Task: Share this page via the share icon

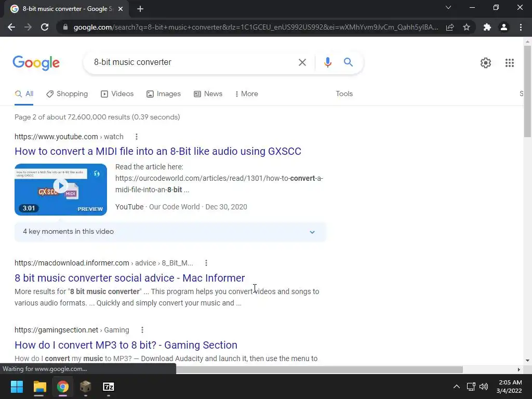Action: (x=450, y=27)
